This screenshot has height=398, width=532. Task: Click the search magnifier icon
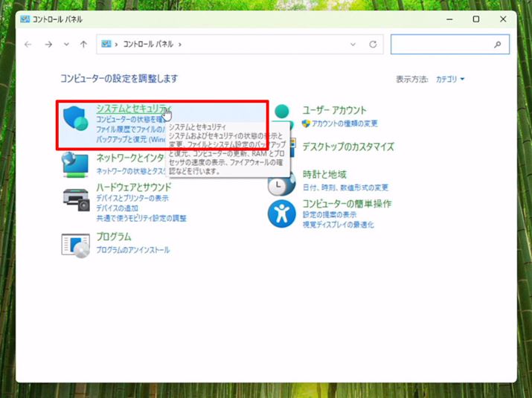497,44
